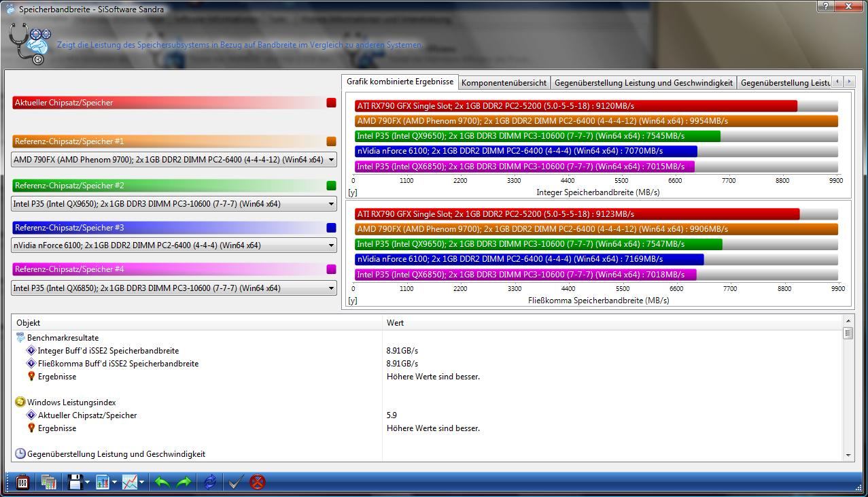Image resolution: width=868 pixels, height=497 pixels.
Task: Click the green swatch for Referenz-Chipsatz/Speicher #2
Action: point(331,186)
